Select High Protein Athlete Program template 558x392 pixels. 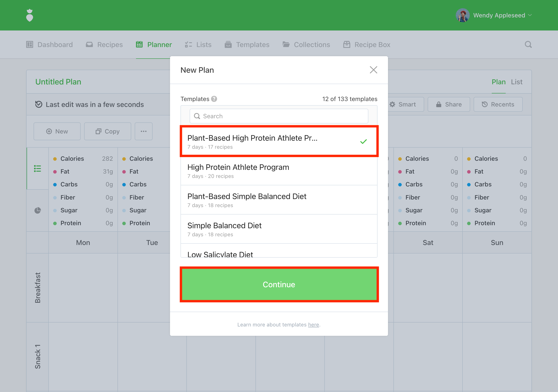(279, 171)
